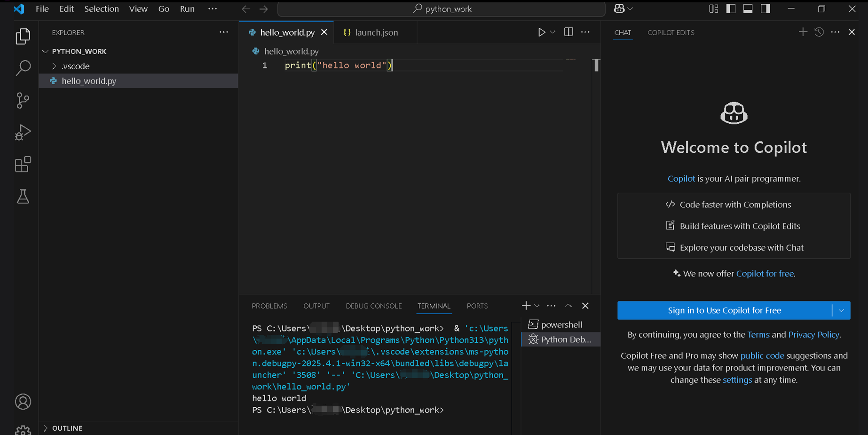Expand the Outline section
Screen dimensions: 868x435
click(67, 428)
